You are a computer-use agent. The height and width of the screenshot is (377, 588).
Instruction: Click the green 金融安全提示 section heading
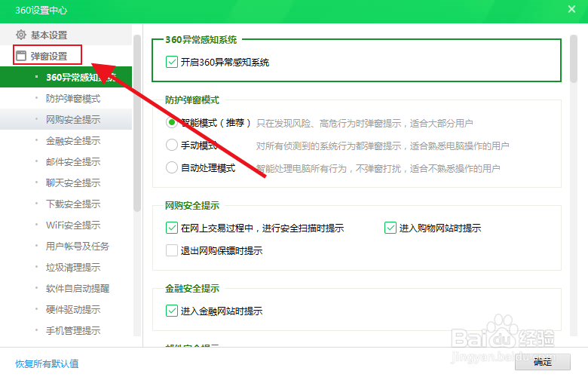[x=192, y=288]
